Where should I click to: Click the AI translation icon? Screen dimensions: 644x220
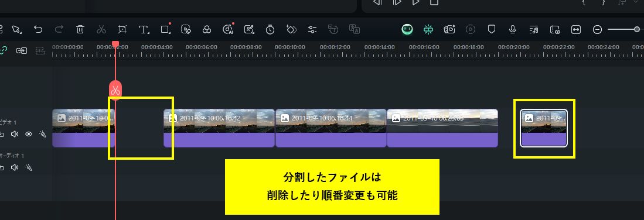[x=354, y=29]
